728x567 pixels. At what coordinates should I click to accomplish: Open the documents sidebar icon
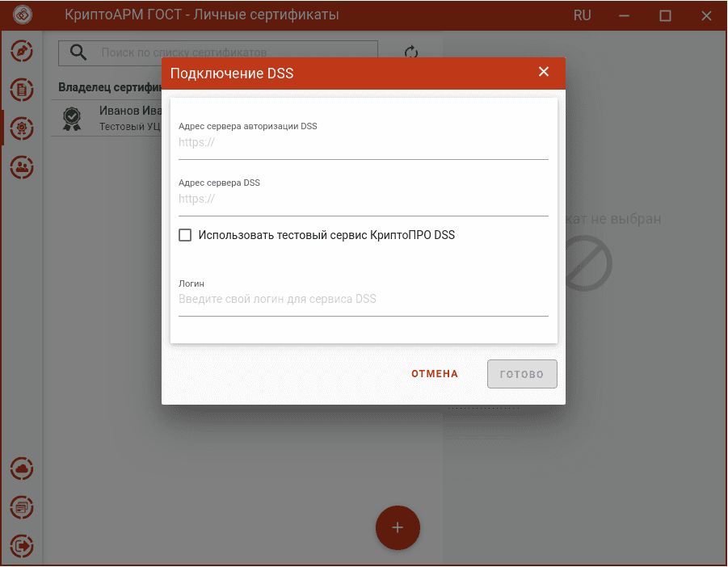pyautogui.click(x=22, y=90)
